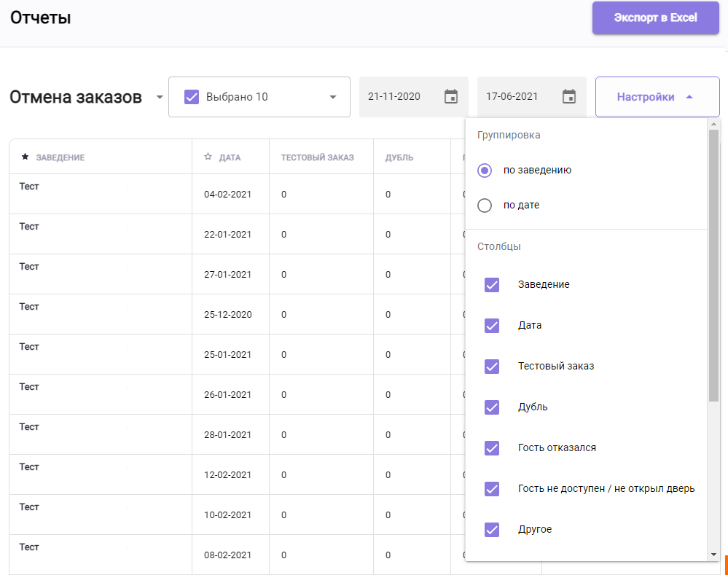The image size is (728, 575).
Task: Open the Выбрано 10 dropdown arrow
Action: coord(333,97)
